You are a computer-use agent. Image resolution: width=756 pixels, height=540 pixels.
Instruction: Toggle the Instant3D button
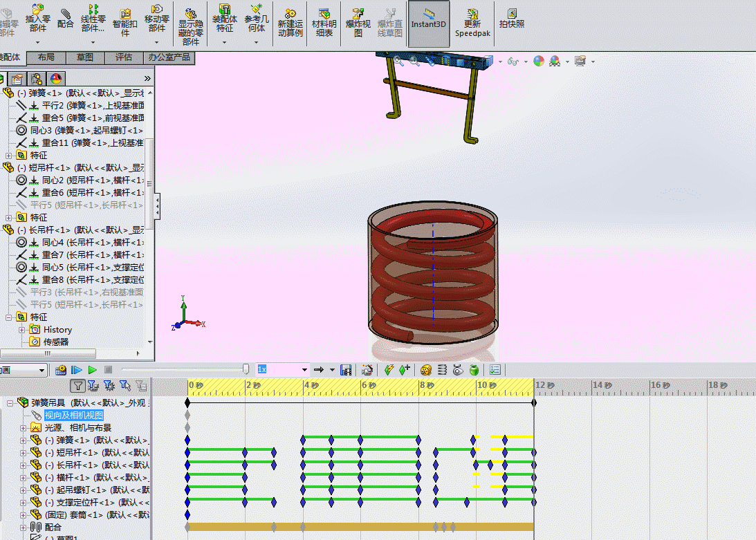point(429,23)
